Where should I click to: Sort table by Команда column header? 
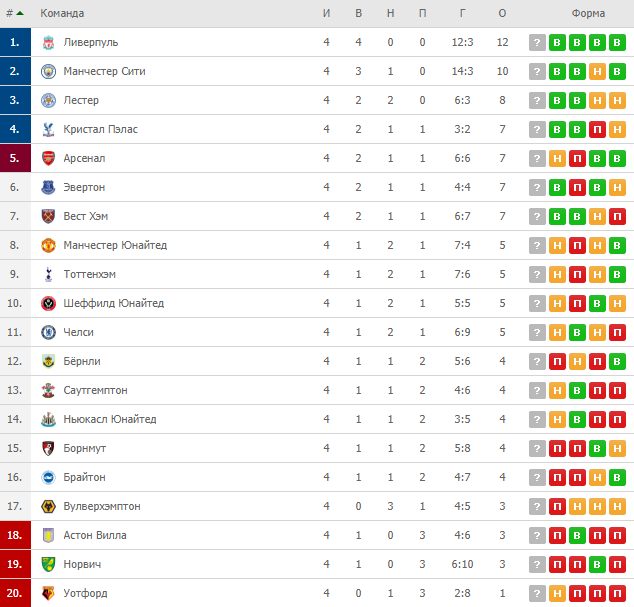[x=62, y=13]
